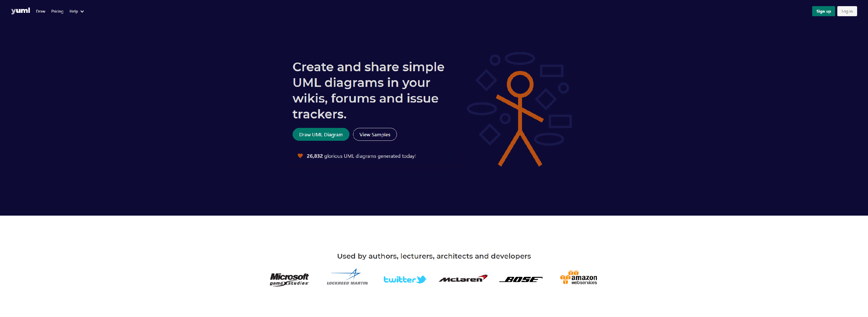Click the Microsoft Game Studios logo
The image size is (868, 317).
[x=289, y=278]
